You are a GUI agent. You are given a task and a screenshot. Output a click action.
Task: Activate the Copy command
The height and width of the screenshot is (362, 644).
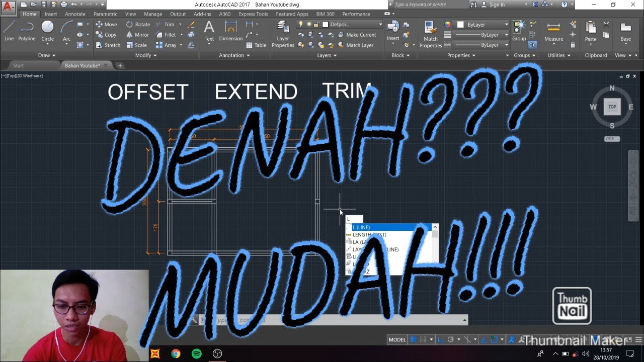click(106, 35)
